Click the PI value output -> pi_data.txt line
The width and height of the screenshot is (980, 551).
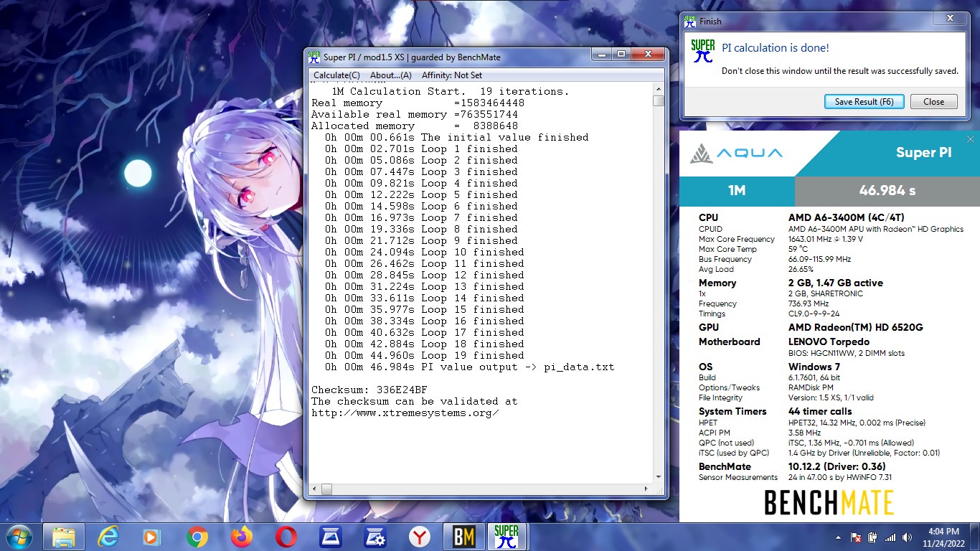[x=469, y=367]
